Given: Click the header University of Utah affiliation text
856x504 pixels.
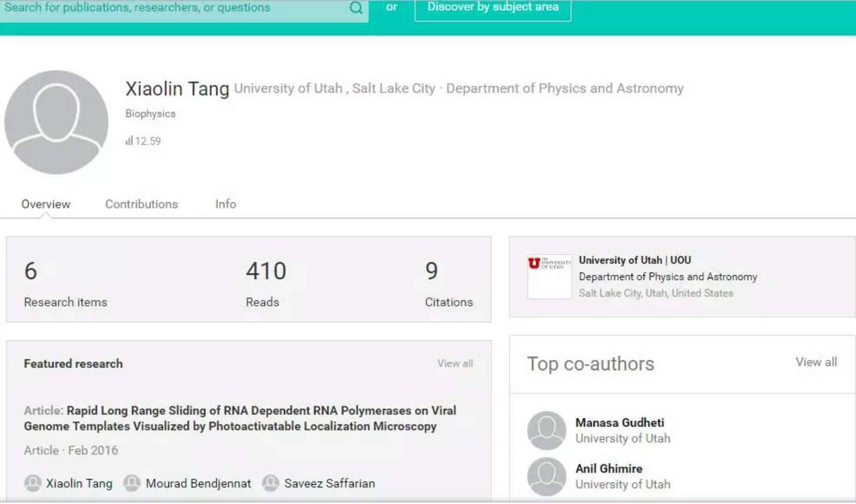Looking at the screenshot, I should pyautogui.click(x=288, y=88).
